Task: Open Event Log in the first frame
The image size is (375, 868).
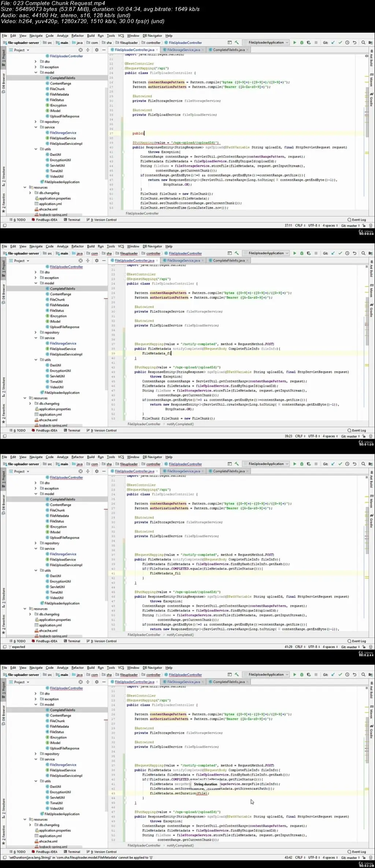Action: [357, 220]
